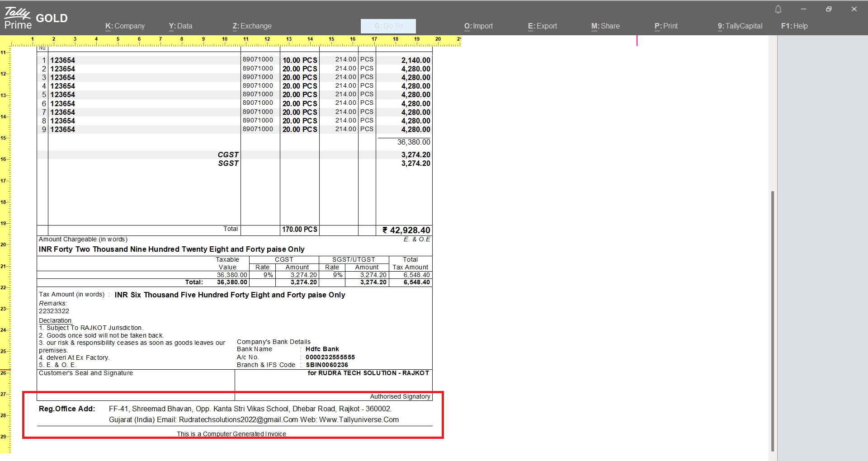Screen dimensions: 868x461
Task: Click the Tally Prime logo
Action: [x=18, y=18]
